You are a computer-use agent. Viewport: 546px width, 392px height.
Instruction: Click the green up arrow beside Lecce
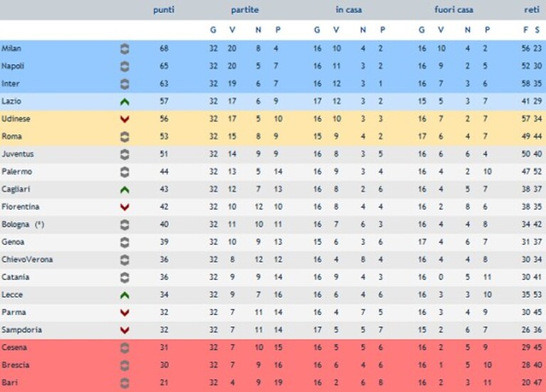(x=125, y=295)
